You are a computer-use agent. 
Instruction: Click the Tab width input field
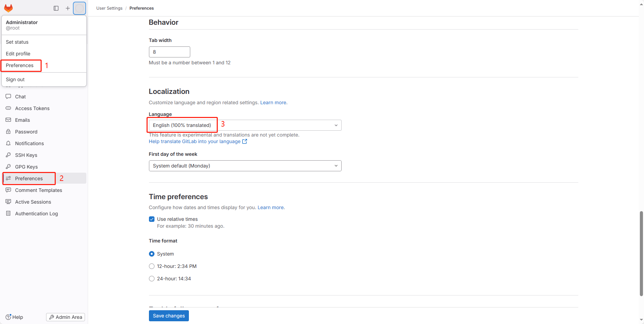[169, 52]
